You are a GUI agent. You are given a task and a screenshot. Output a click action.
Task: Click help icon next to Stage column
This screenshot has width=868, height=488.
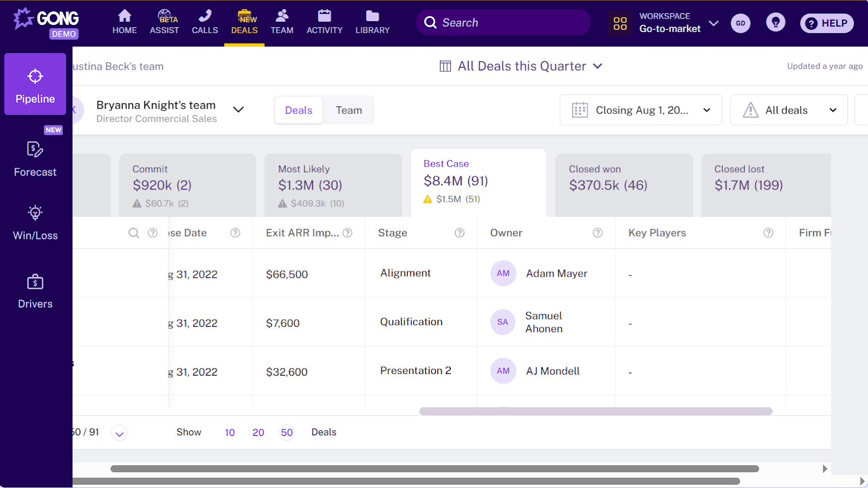tap(459, 233)
